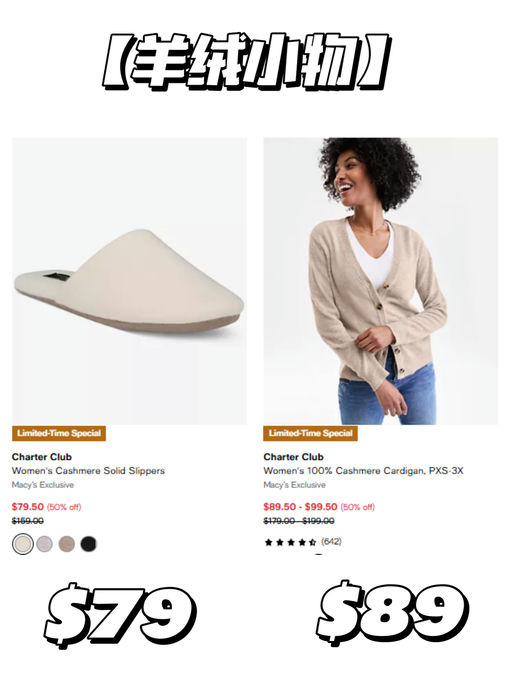Open Women's 100% Cashmere Cardigan title
512x683 pixels.
tap(363, 471)
